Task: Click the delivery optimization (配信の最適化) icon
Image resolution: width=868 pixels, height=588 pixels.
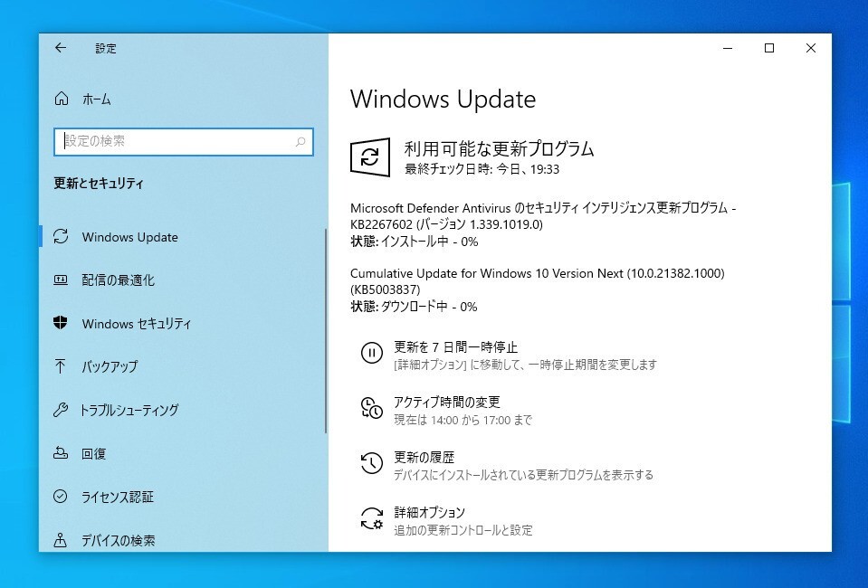Action: (61, 280)
